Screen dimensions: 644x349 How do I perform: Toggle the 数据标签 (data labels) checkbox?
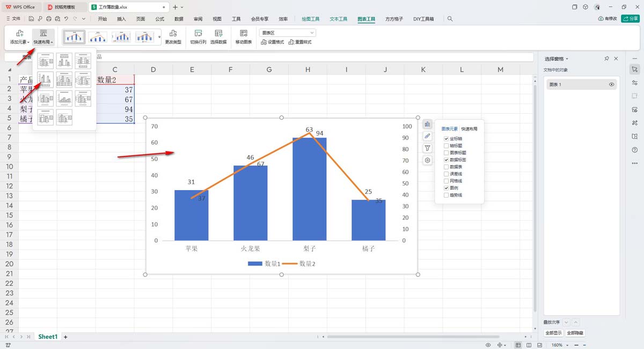(x=447, y=160)
